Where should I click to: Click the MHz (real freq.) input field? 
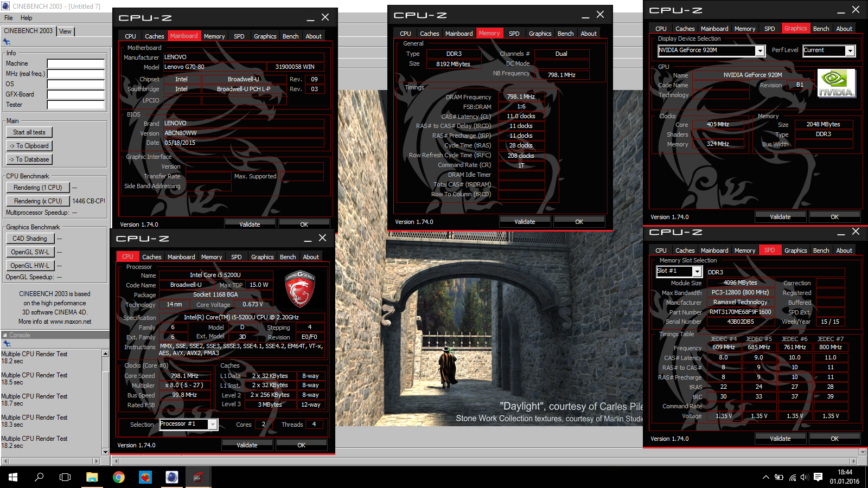(76, 74)
